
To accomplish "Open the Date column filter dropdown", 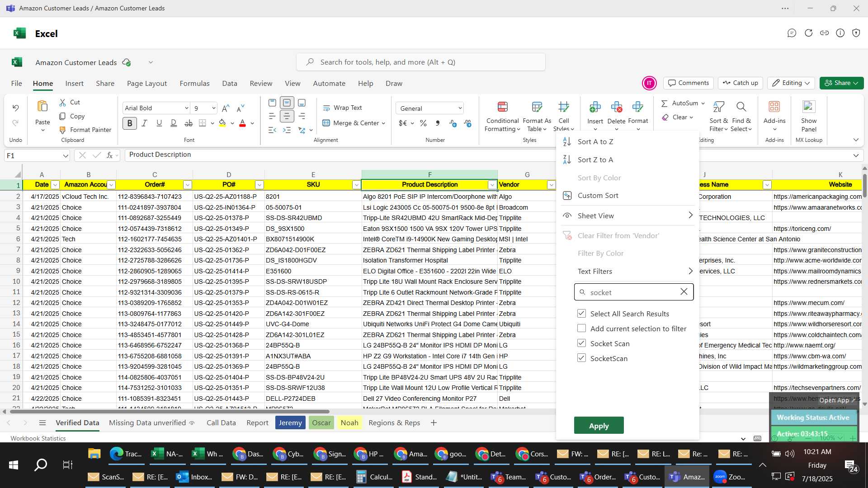I will (55, 185).
